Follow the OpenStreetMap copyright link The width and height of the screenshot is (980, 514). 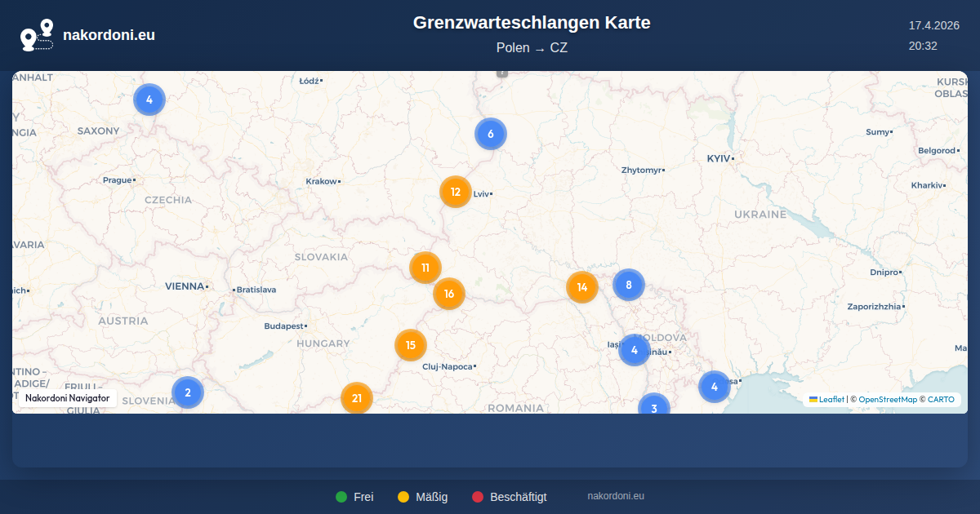(x=888, y=400)
